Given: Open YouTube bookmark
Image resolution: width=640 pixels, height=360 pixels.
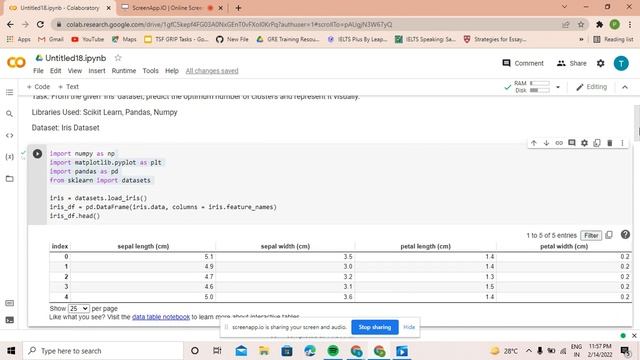Looking at the screenshot, I should [x=87, y=39].
